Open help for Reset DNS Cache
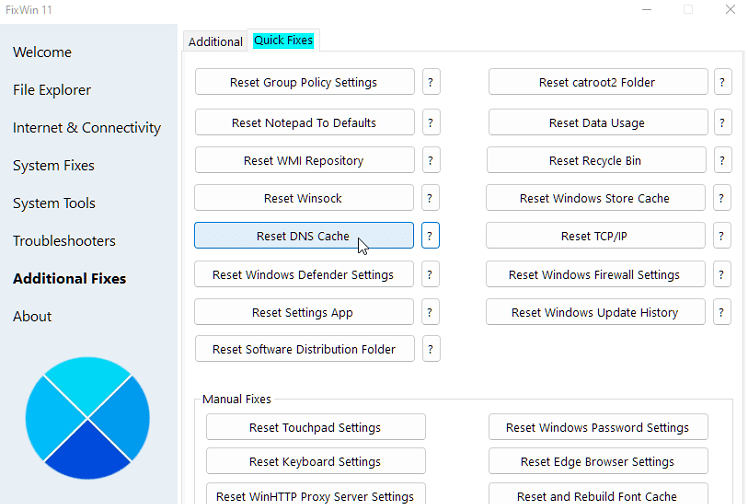 click(x=431, y=236)
